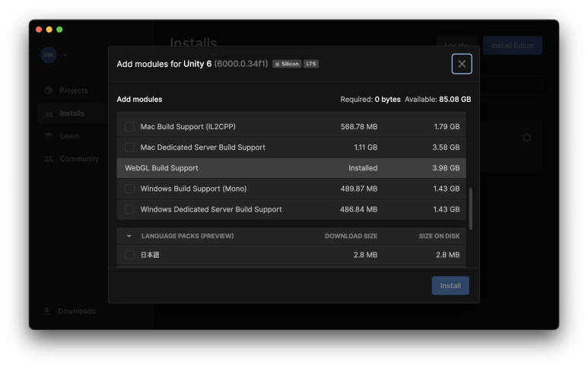Click the Installs page title behind dialog
588x368 pixels.
193,43
